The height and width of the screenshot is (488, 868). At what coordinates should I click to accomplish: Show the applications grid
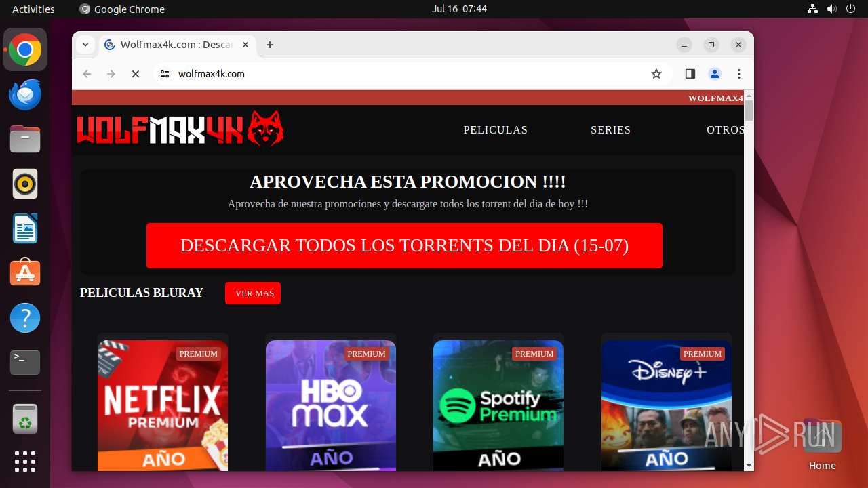(x=25, y=462)
